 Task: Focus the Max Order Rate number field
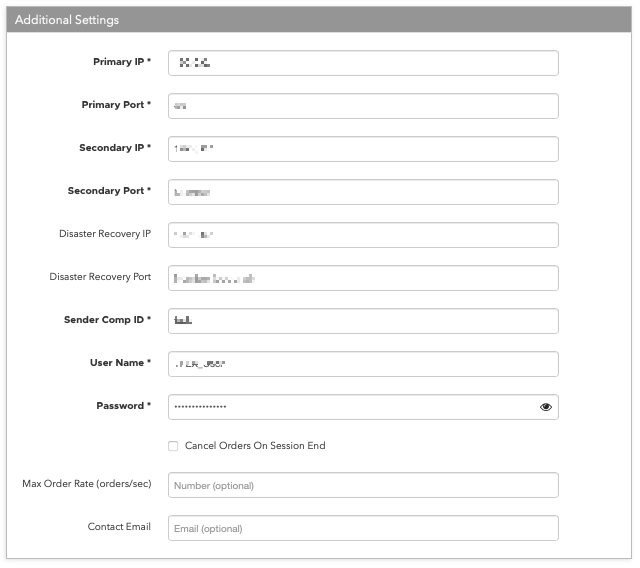[363, 485]
